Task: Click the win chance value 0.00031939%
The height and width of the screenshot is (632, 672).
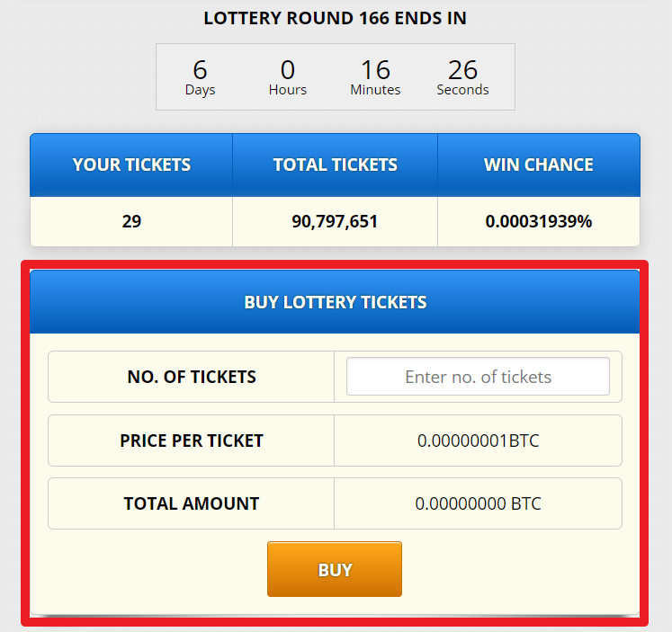Action: (539, 221)
